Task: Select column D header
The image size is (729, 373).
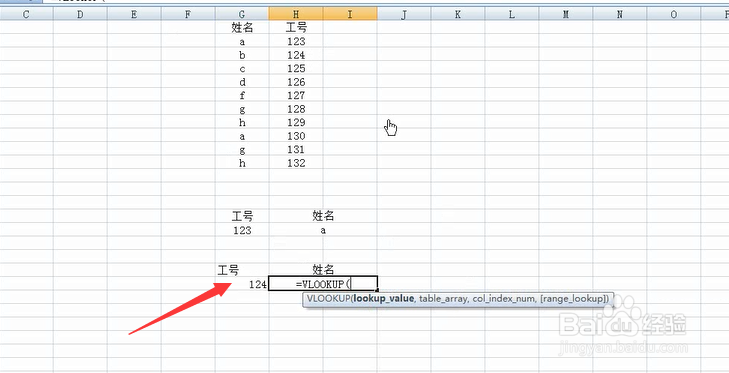Action: (80, 14)
